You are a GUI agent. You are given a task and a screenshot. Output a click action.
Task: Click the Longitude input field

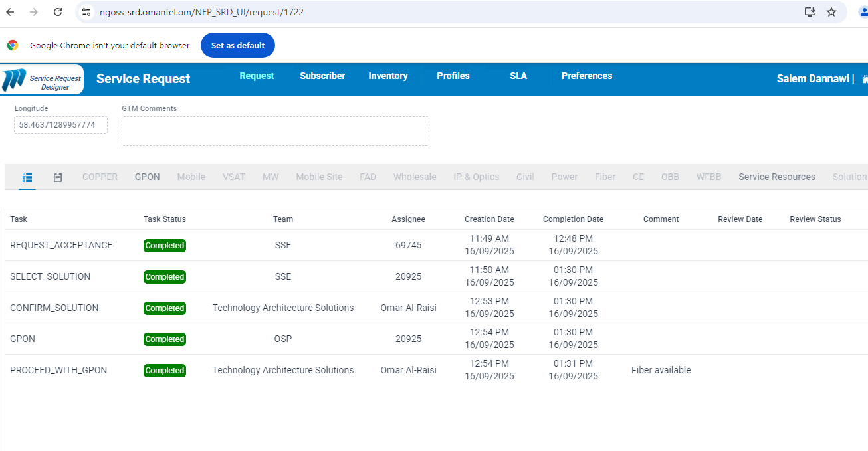60,125
